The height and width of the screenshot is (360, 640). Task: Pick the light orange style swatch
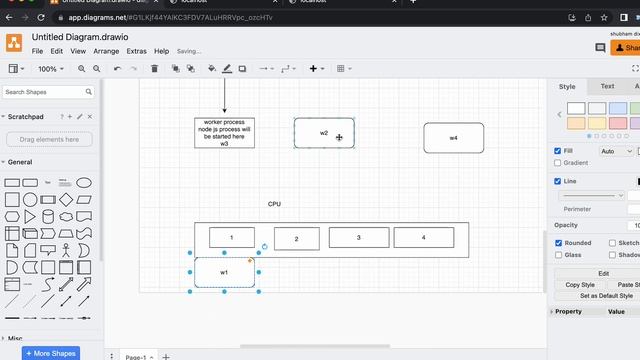(x=576, y=123)
